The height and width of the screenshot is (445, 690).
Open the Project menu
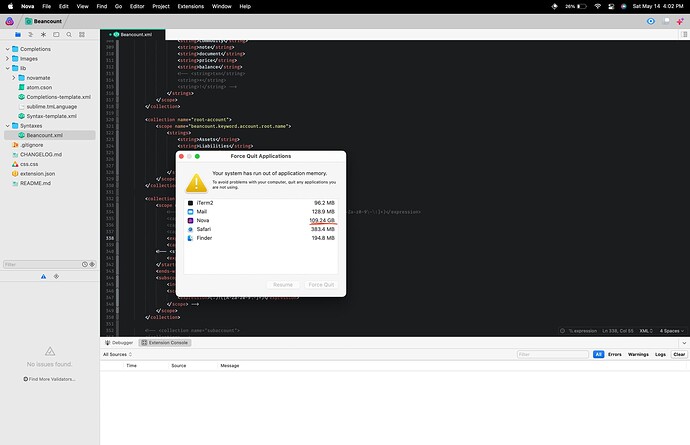[161, 6]
